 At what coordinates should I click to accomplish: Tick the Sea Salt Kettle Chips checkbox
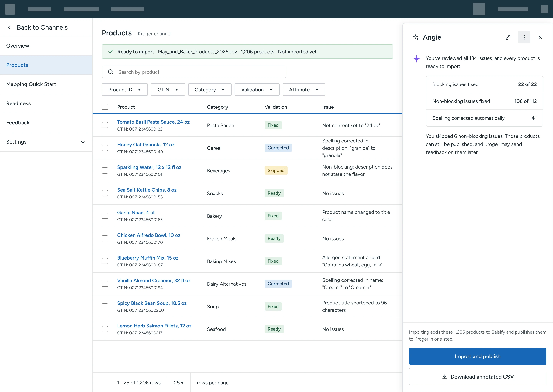pos(105,193)
